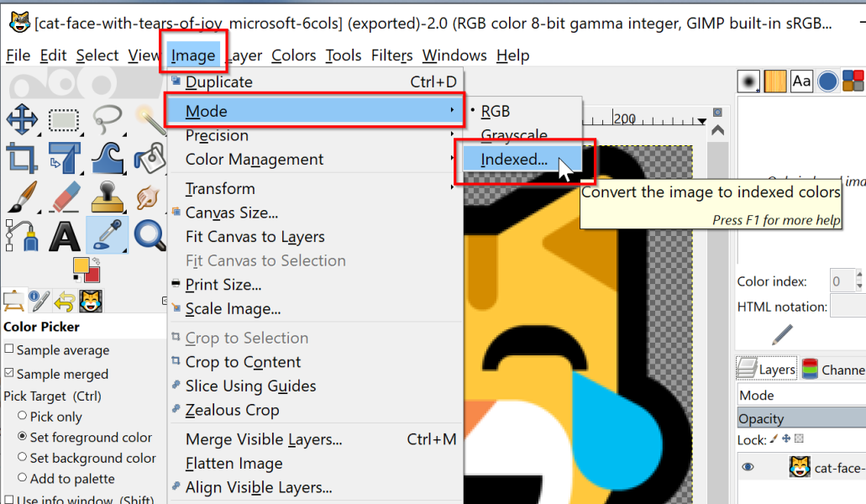
Task: Open the Colormap tab with colored squares
Action: point(853,81)
